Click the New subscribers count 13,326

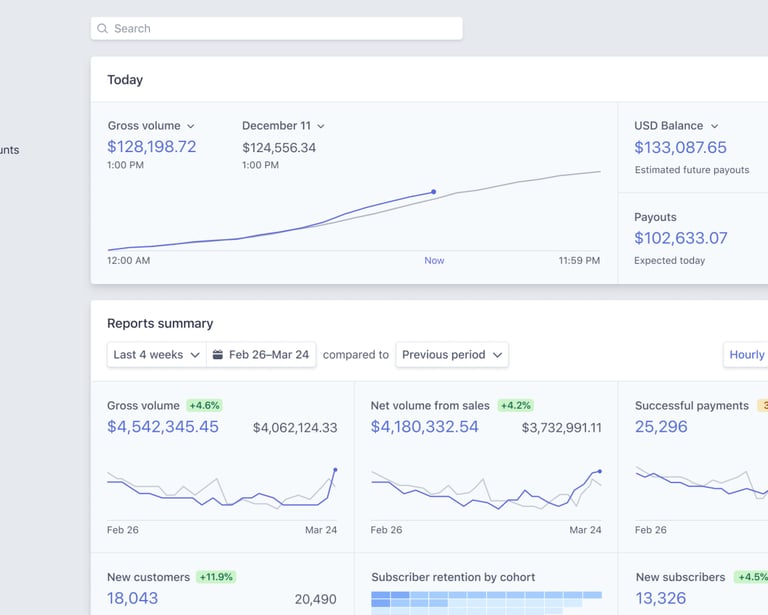pos(661,598)
